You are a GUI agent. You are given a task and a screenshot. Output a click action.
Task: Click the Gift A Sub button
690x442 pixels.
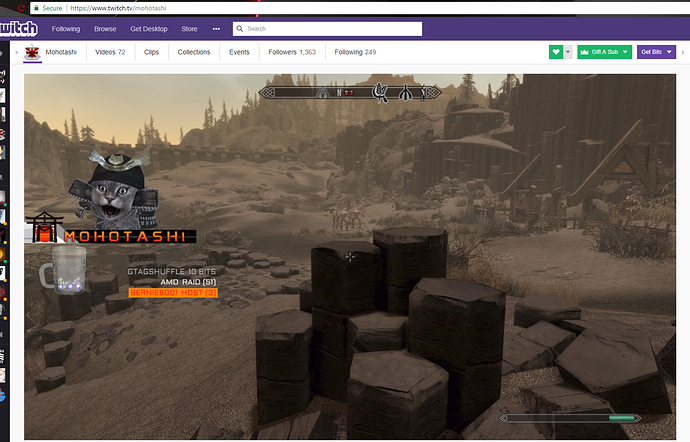pyautogui.click(x=604, y=52)
